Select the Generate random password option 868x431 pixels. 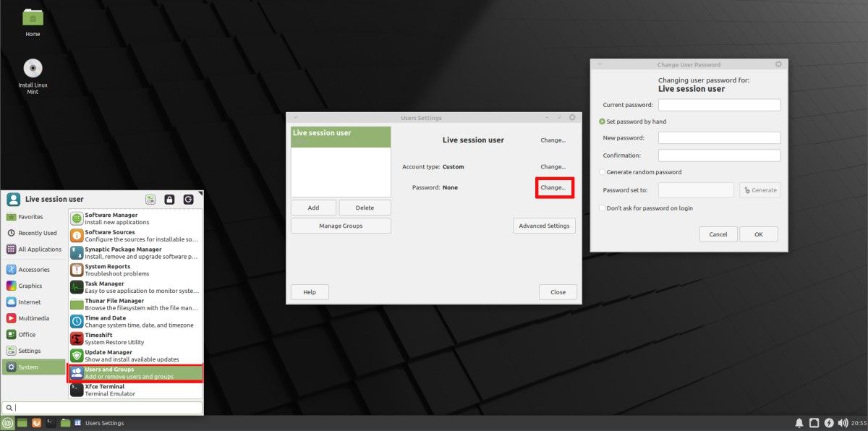[x=602, y=172]
